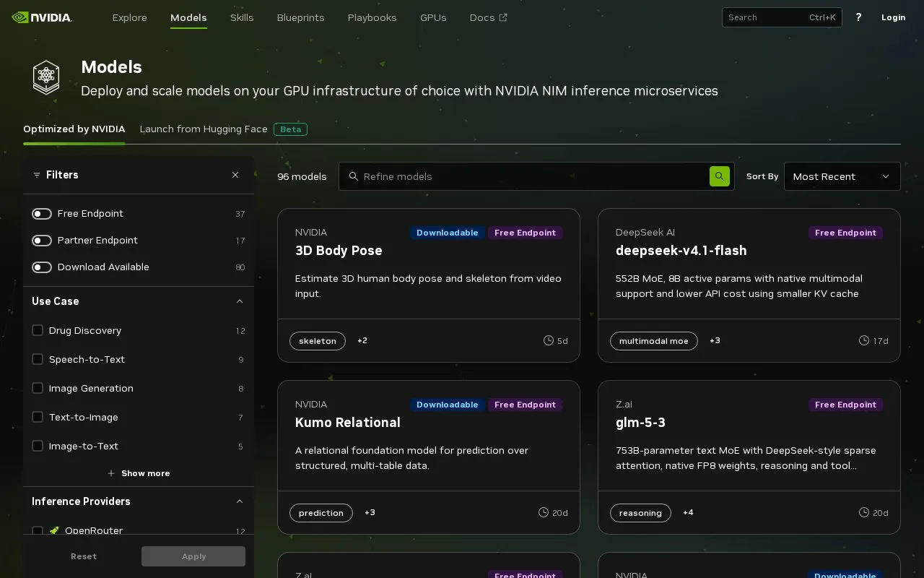Toggle the Free Endpoint switch
The image size is (924, 578).
(x=42, y=214)
